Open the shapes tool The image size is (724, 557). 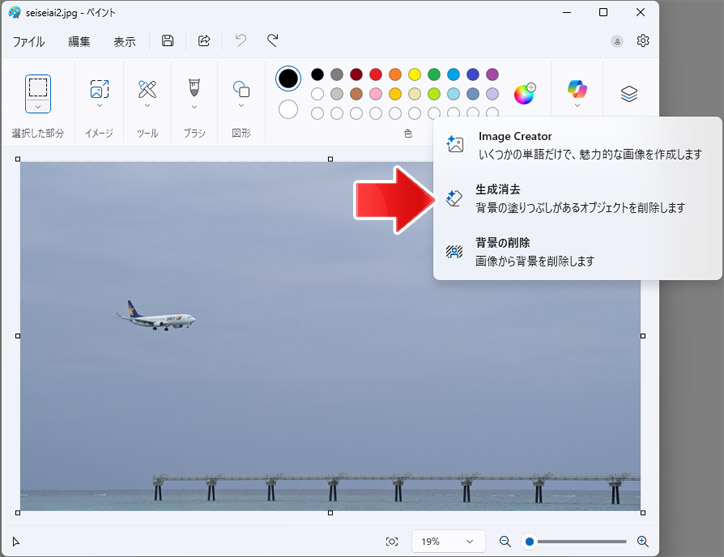241,89
